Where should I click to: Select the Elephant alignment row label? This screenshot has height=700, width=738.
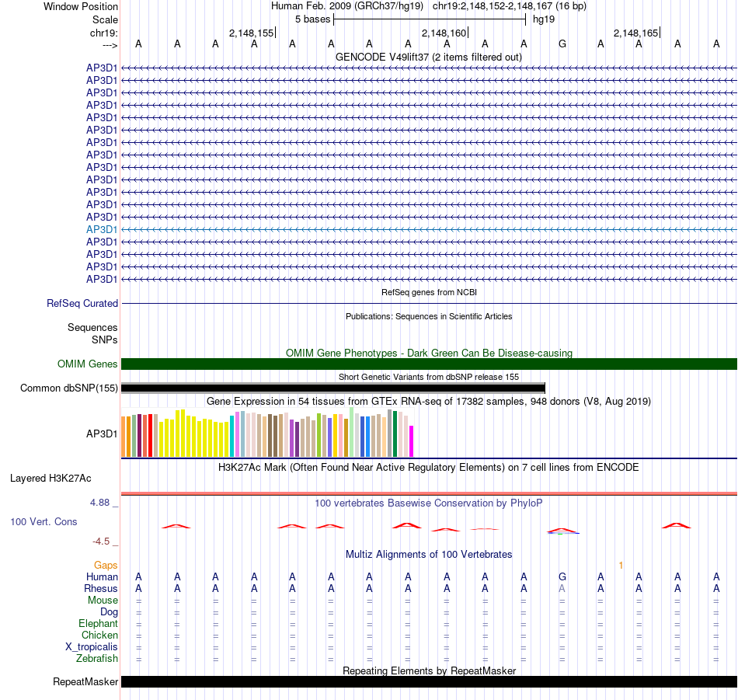point(98,623)
